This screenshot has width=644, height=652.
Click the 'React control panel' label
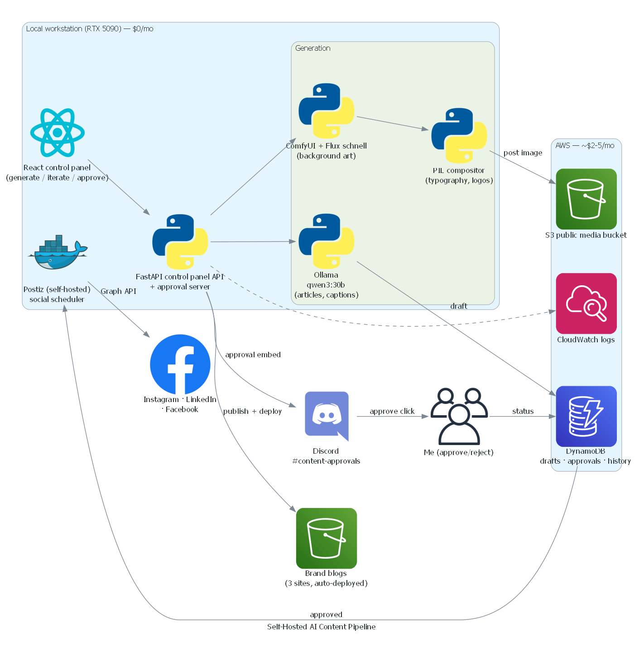(x=57, y=168)
